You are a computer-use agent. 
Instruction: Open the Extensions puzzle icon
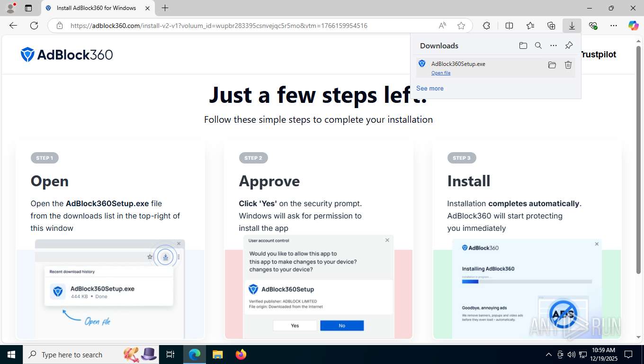486,26
